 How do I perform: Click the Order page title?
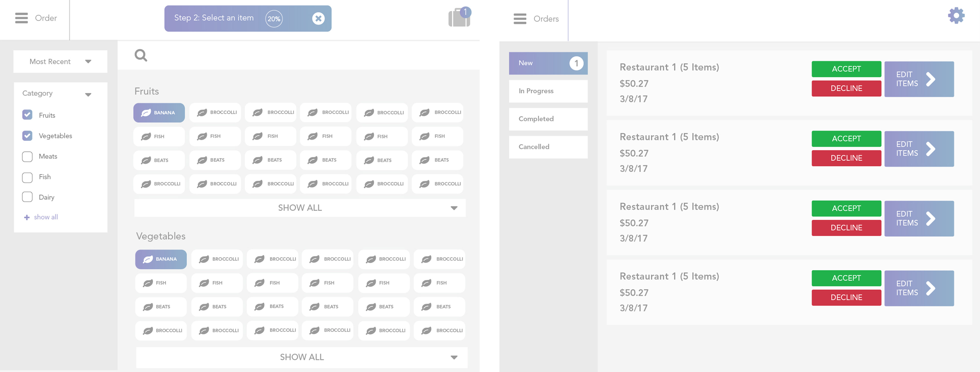(x=46, y=18)
